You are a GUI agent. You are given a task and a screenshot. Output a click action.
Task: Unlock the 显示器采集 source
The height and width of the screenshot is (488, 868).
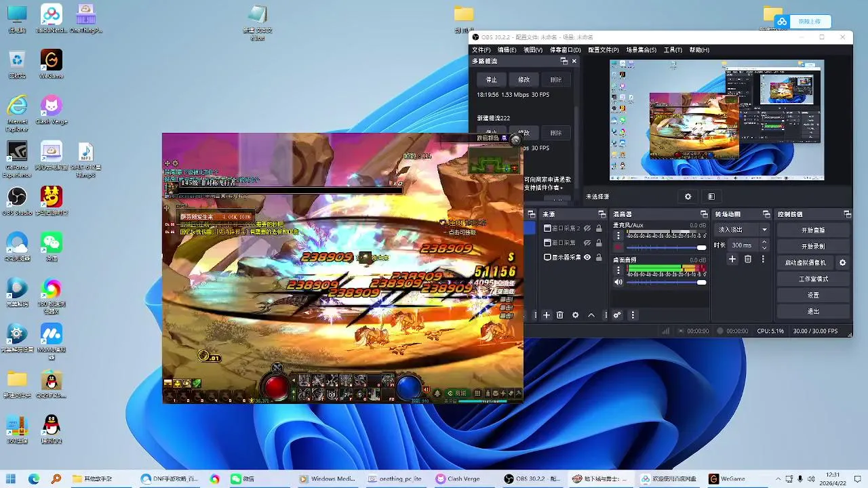[599, 258]
